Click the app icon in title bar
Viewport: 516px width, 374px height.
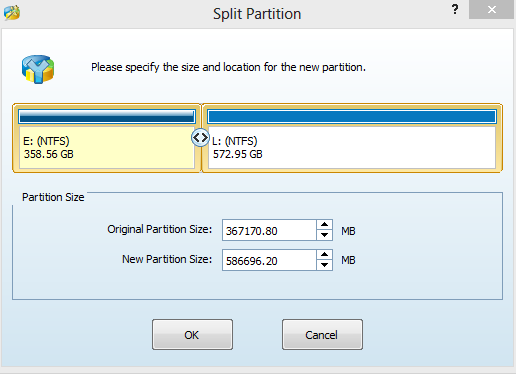click(12, 13)
